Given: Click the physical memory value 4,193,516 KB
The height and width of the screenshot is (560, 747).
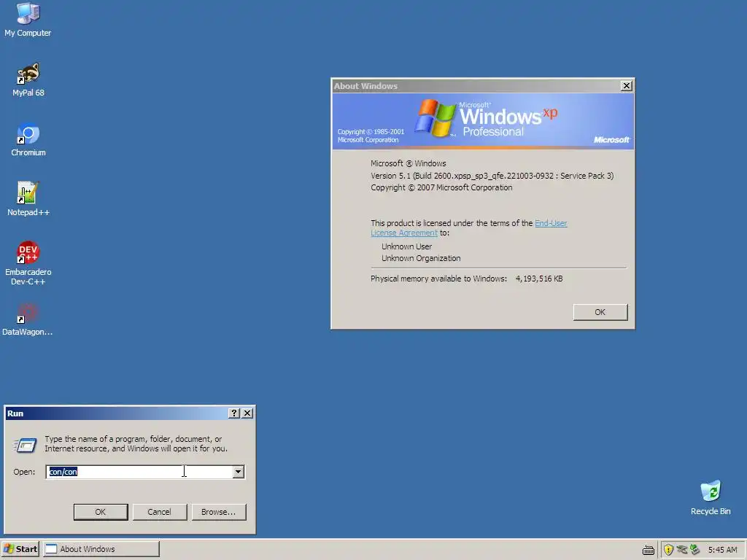Looking at the screenshot, I should (x=539, y=279).
